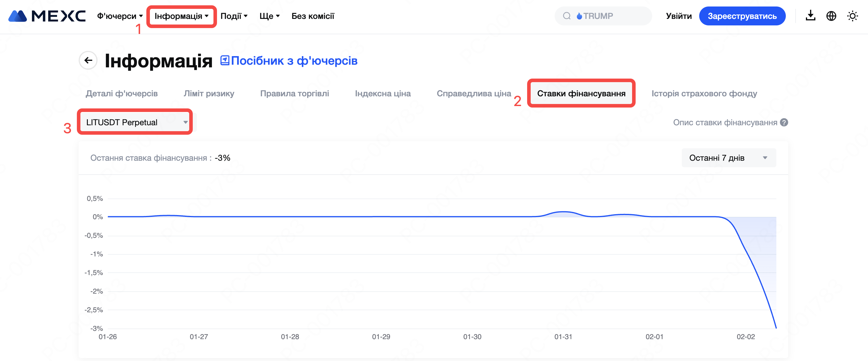The height and width of the screenshot is (361, 868).
Task: Click the MEXC logo
Action: (47, 16)
